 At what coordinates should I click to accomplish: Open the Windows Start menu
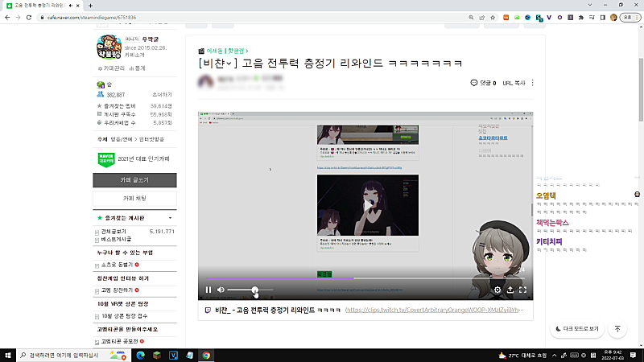[x=8, y=356]
